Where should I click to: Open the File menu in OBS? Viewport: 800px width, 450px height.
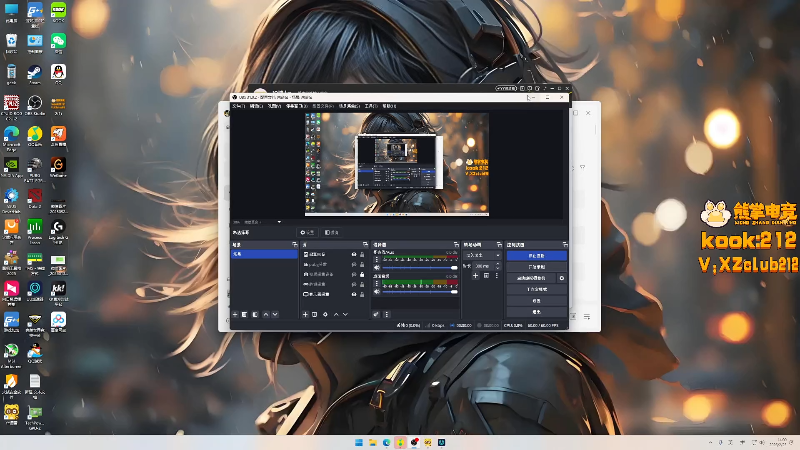point(239,106)
